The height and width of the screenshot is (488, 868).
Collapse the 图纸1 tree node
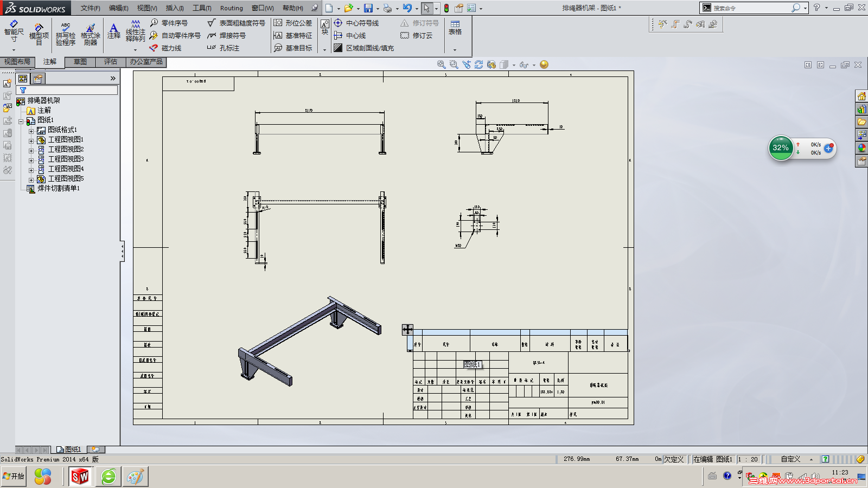(21, 121)
